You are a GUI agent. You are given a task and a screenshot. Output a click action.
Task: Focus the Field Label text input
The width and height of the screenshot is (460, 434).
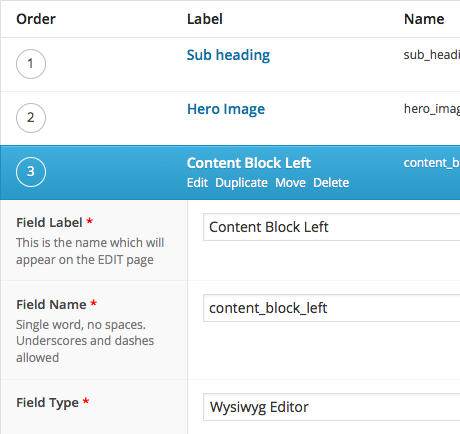332,227
